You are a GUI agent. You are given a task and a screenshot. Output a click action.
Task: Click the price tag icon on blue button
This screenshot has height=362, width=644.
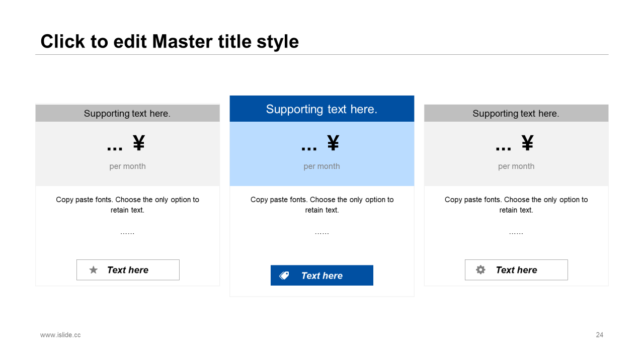(284, 276)
